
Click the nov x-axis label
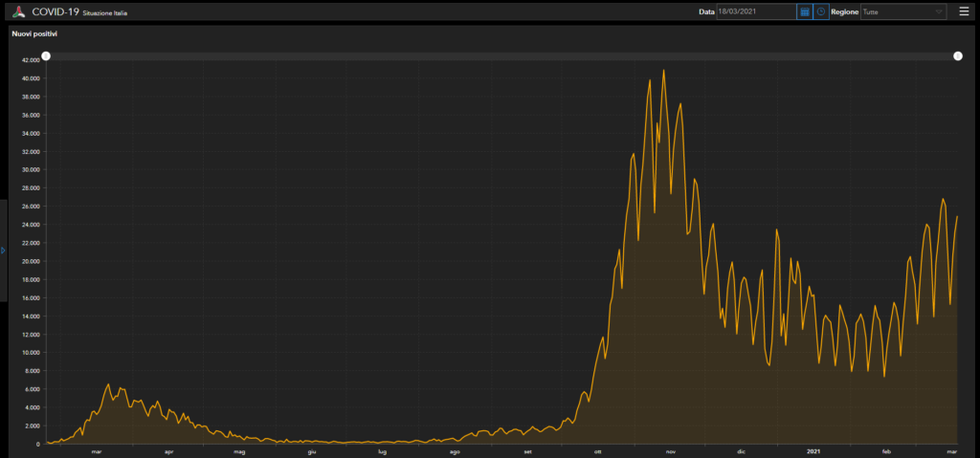click(671, 451)
